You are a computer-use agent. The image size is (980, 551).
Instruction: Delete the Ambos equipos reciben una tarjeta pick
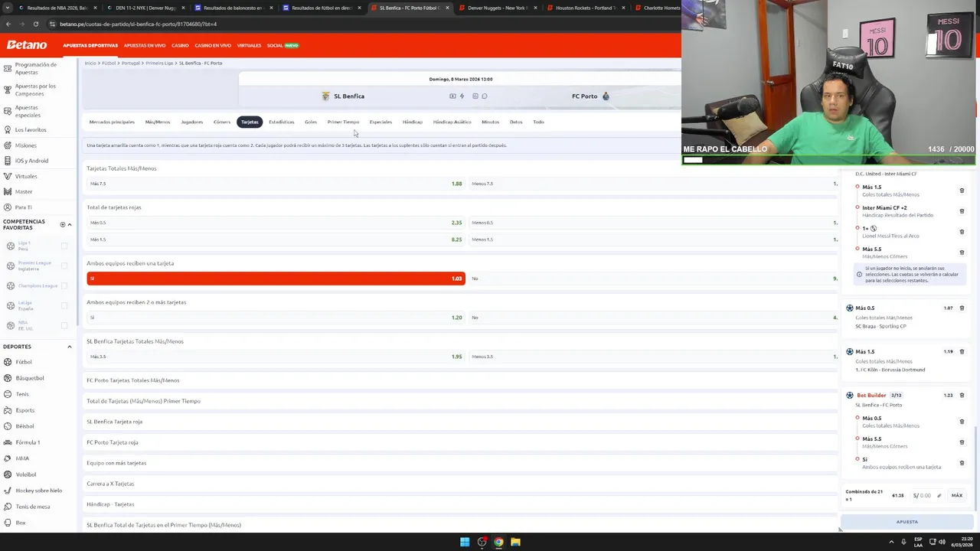click(962, 463)
